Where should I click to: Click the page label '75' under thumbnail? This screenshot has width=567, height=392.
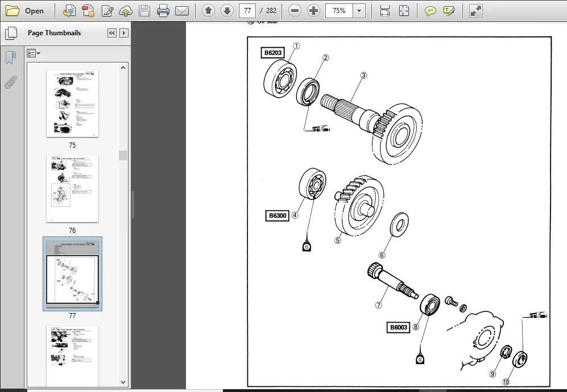[x=72, y=145]
